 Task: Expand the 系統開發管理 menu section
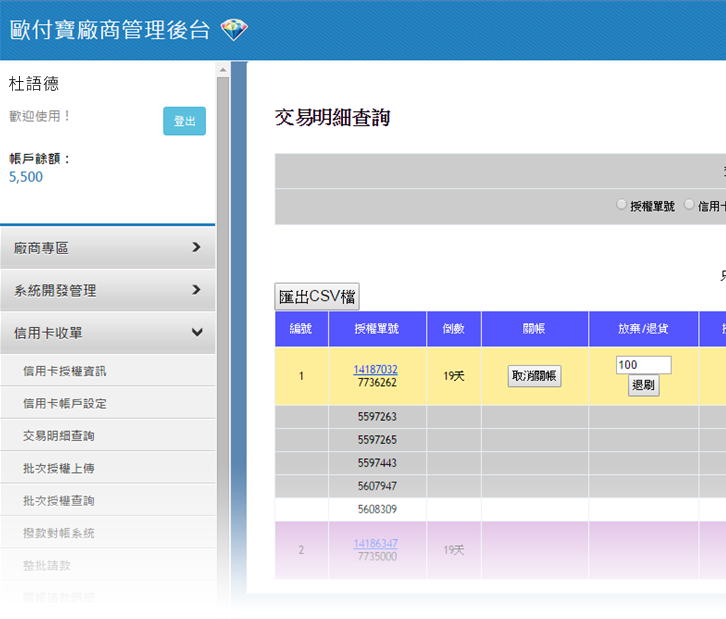pos(107,290)
